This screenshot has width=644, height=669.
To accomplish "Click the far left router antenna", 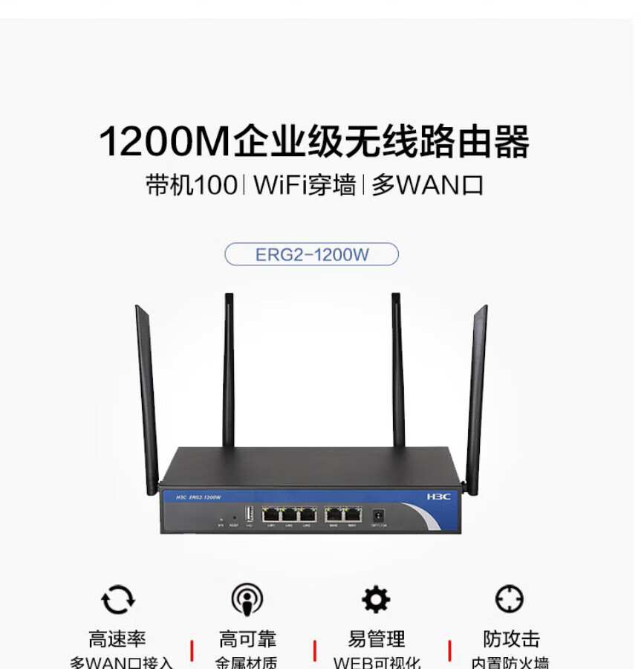I will 147,400.
